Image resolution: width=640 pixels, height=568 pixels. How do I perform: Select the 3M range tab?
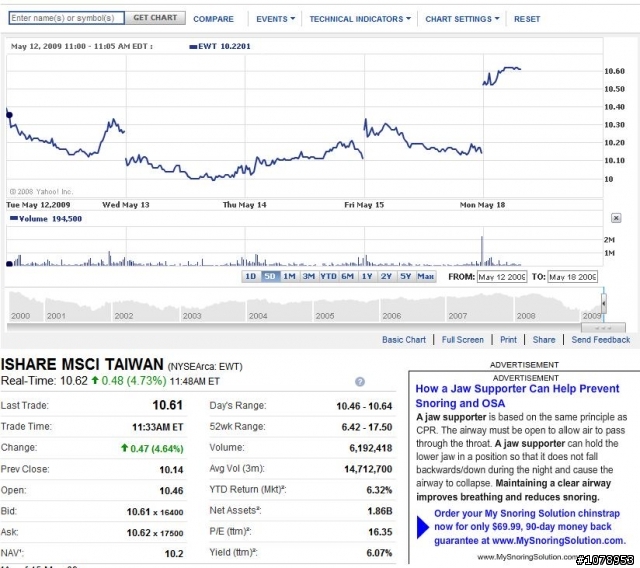(309, 276)
